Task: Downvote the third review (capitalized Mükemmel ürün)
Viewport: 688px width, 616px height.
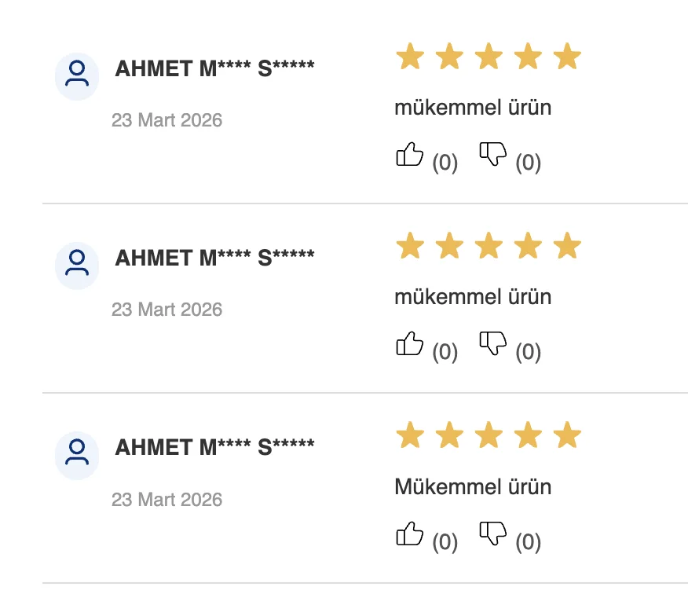Action: coord(492,533)
